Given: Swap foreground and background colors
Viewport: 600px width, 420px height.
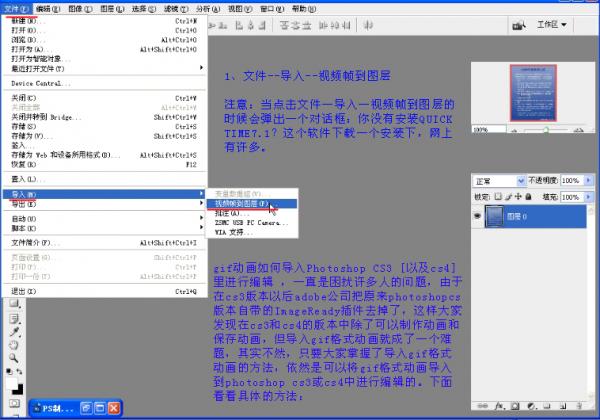Looking at the screenshot, I should point(19,371).
